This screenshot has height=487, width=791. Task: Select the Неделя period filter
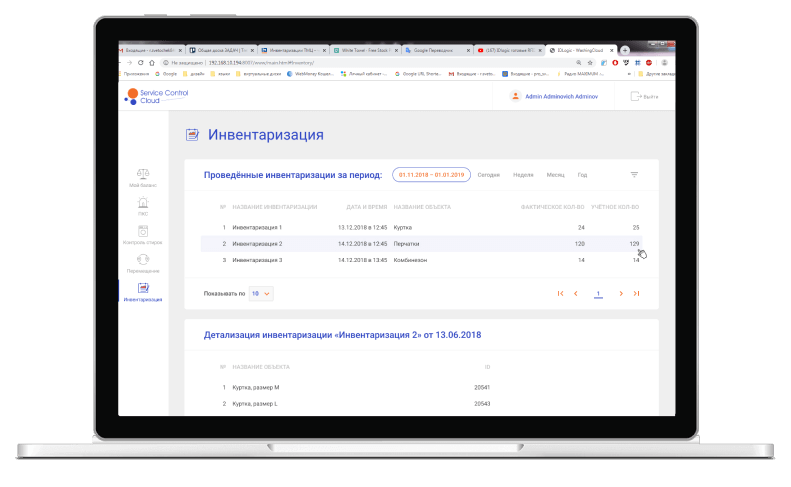tap(522, 175)
